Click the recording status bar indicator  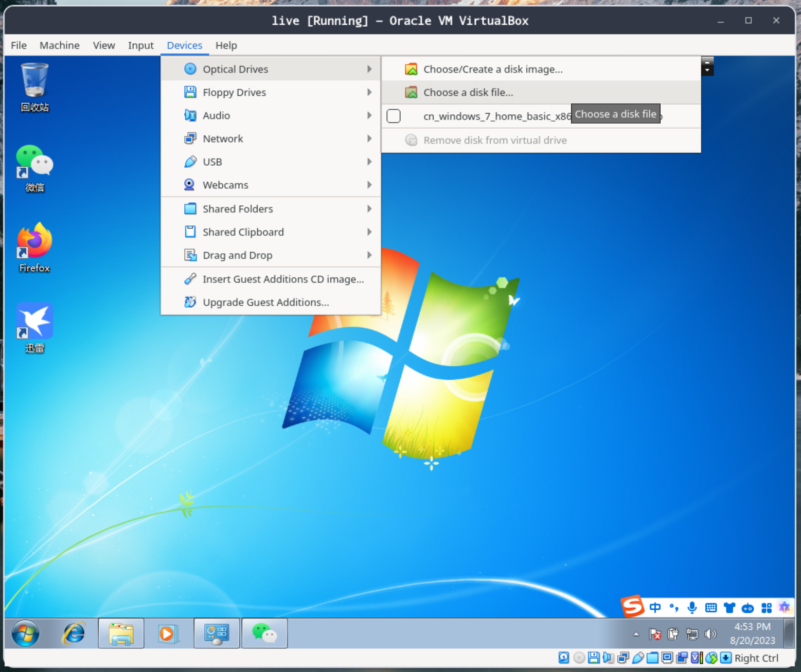682,658
